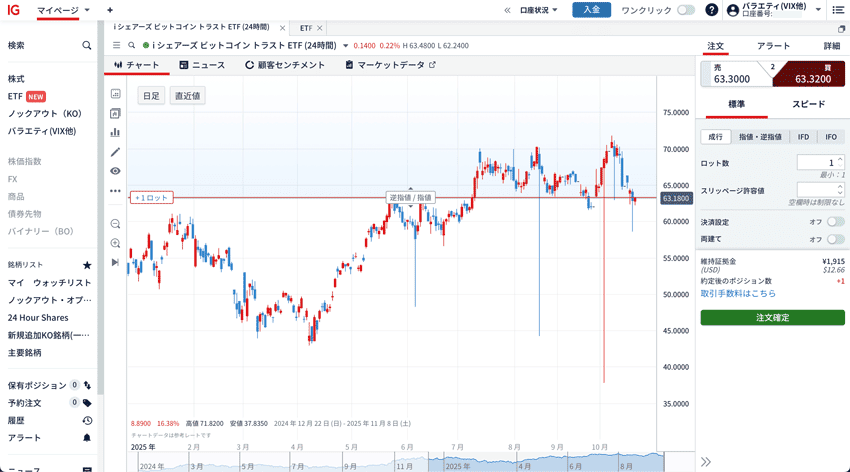The width and height of the screenshot is (850, 472).
Task: Open the 取引手数料はこちら link
Action: [738, 294]
